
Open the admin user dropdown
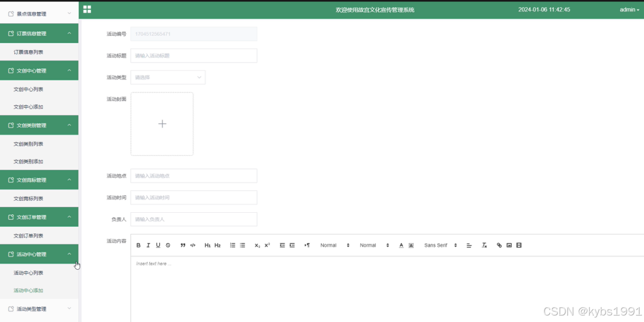(630, 9)
